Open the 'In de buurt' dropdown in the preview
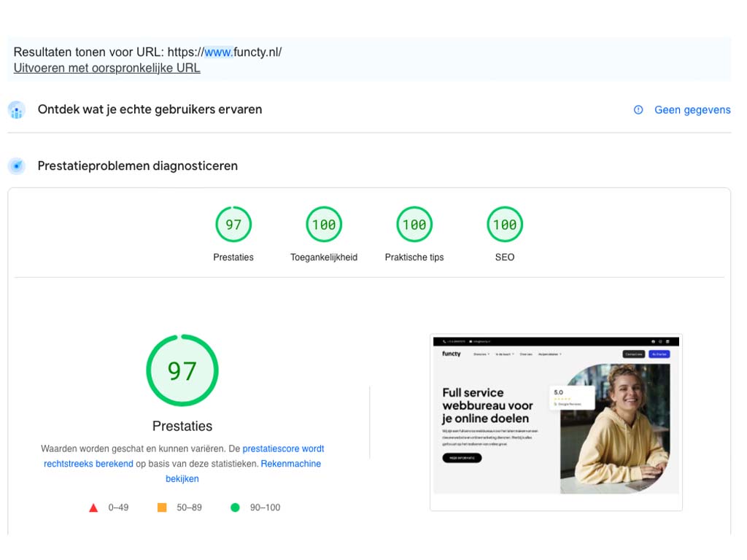 (x=504, y=354)
